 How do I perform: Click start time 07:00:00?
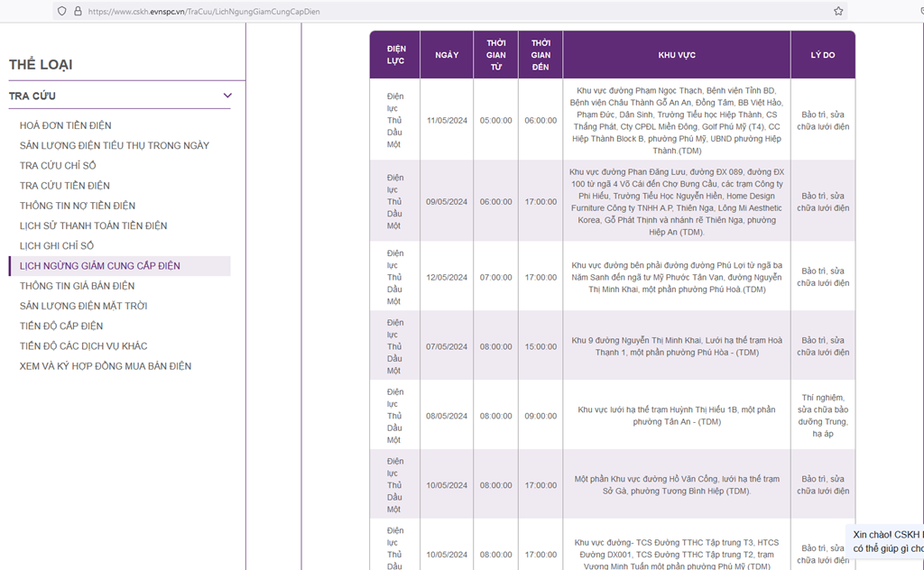pyautogui.click(x=495, y=277)
